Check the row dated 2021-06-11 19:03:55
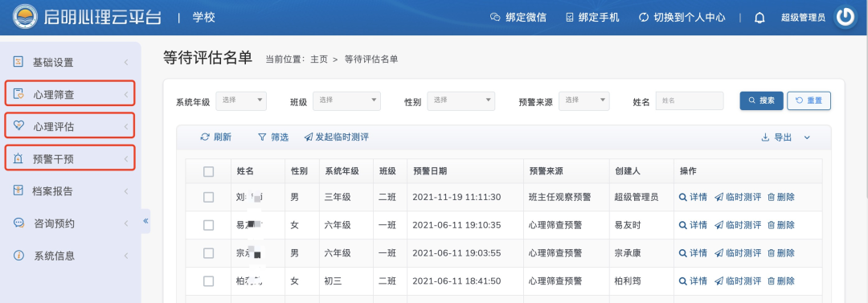The width and height of the screenshot is (868, 303). (209, 253)
